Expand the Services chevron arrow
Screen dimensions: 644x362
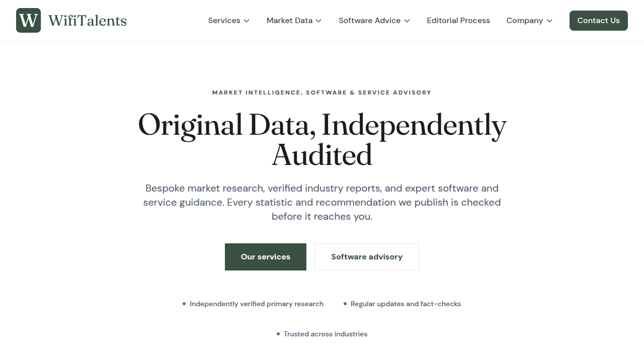coord(247,21)
